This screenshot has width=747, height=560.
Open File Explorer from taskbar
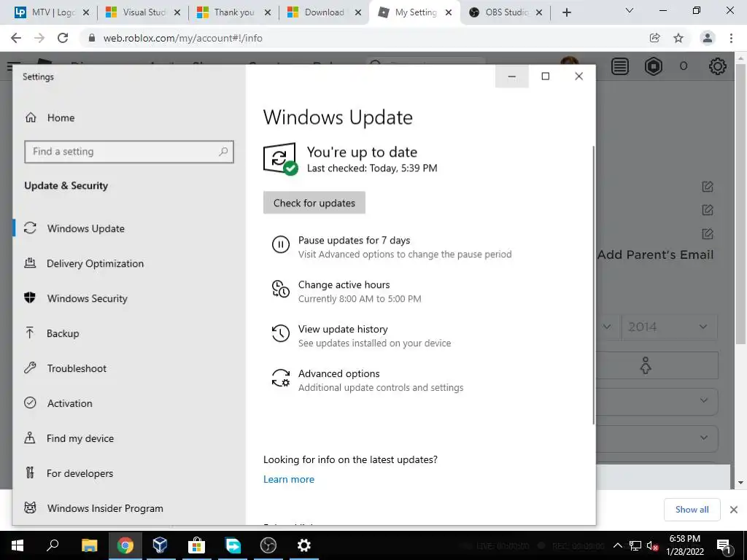click(x=89, y=545)
